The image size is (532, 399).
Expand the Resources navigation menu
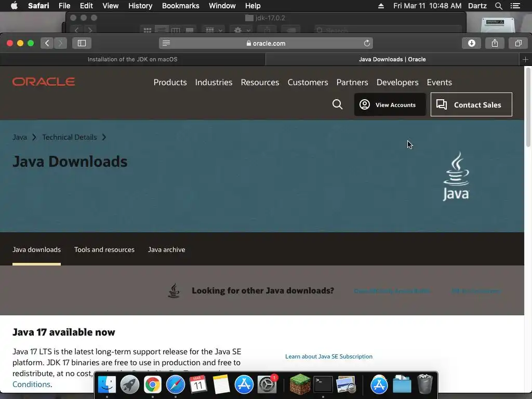260,83
